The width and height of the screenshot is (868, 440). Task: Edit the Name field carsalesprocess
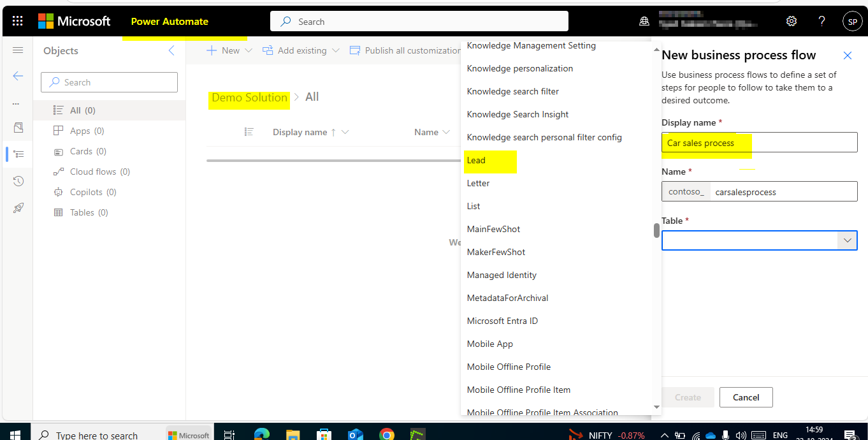pyautogui.click(x=784, y=191)
